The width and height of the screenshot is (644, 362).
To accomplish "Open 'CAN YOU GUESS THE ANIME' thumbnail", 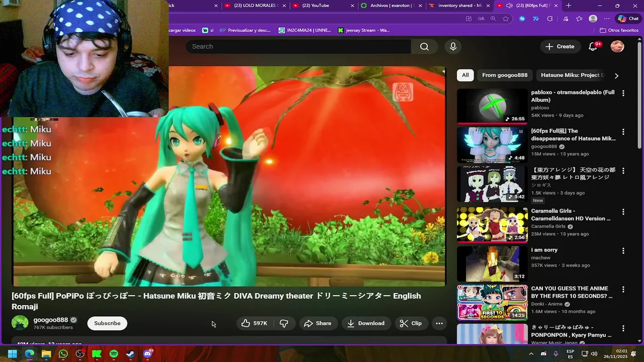I will click(492, 303).
